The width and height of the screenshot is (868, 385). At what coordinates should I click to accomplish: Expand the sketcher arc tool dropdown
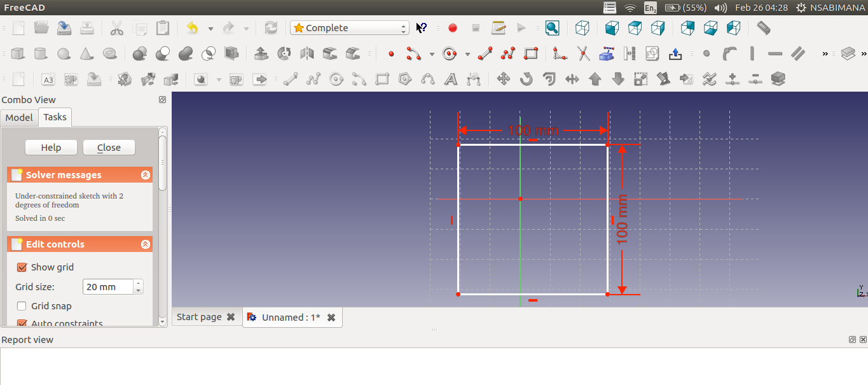click(432, 54)
